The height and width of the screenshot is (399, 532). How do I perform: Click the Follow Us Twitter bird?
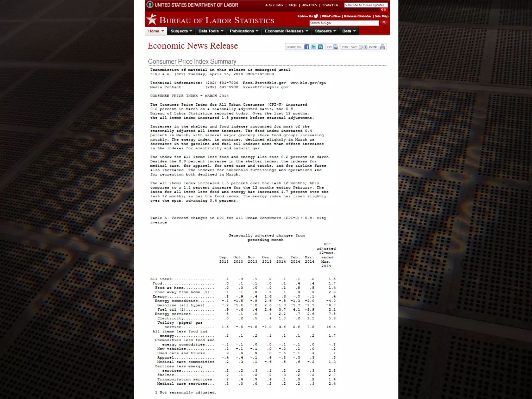coord(316,16)
